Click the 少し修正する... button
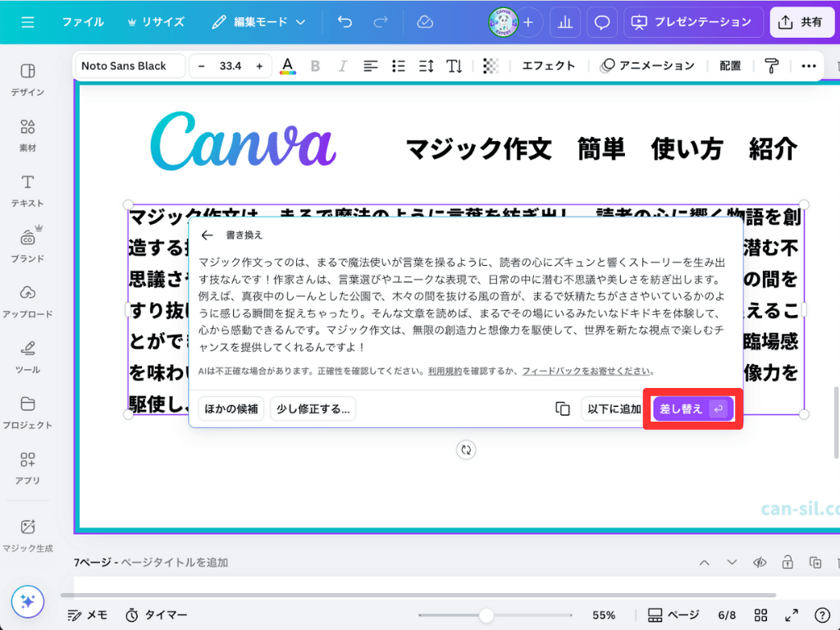The width and height of the screenshot is (840, 630). (313, 409)
